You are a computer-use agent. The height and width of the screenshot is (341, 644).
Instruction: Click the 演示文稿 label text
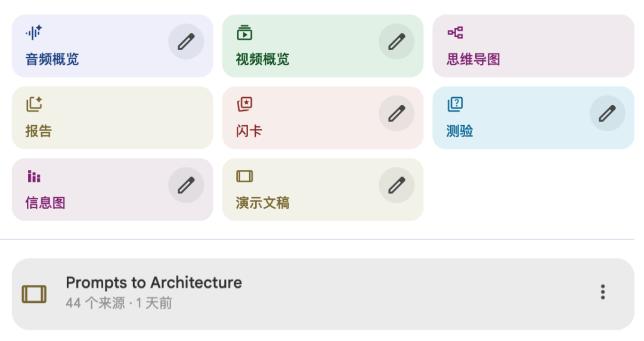point(263,203)
